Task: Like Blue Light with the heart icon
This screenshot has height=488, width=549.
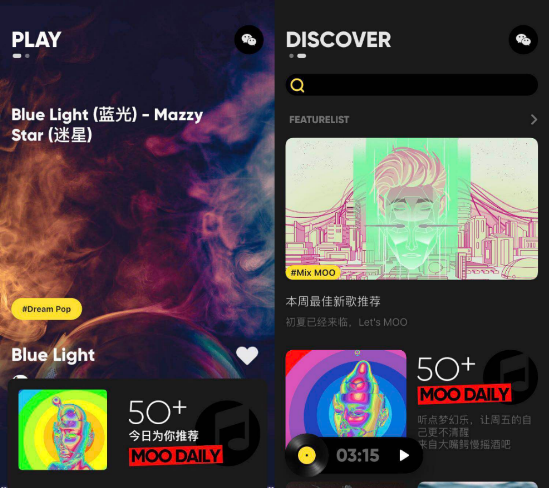Action: [x=247, y=356]
